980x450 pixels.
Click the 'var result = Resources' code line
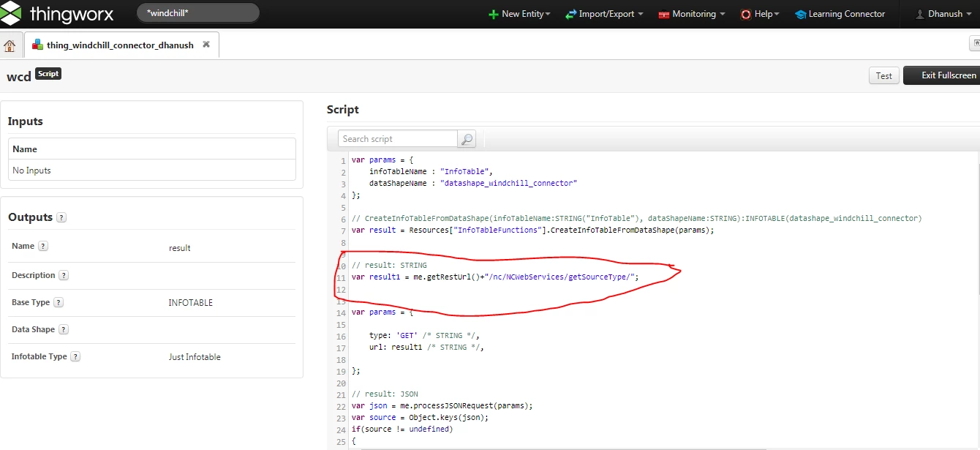532,230
